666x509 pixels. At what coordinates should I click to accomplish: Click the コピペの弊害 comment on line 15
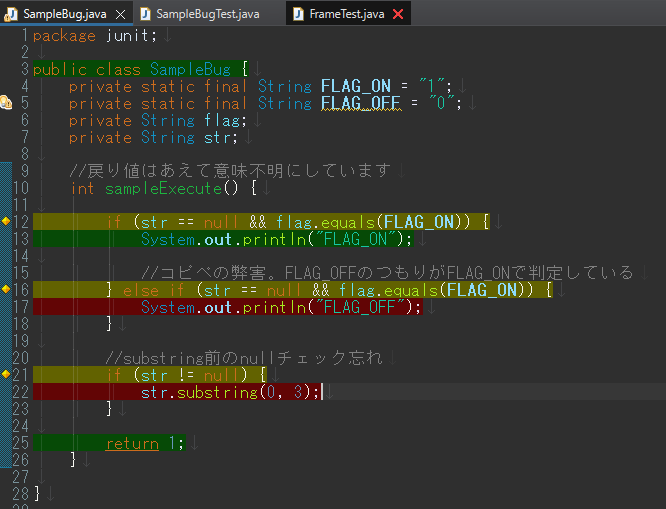coord(387,273)
